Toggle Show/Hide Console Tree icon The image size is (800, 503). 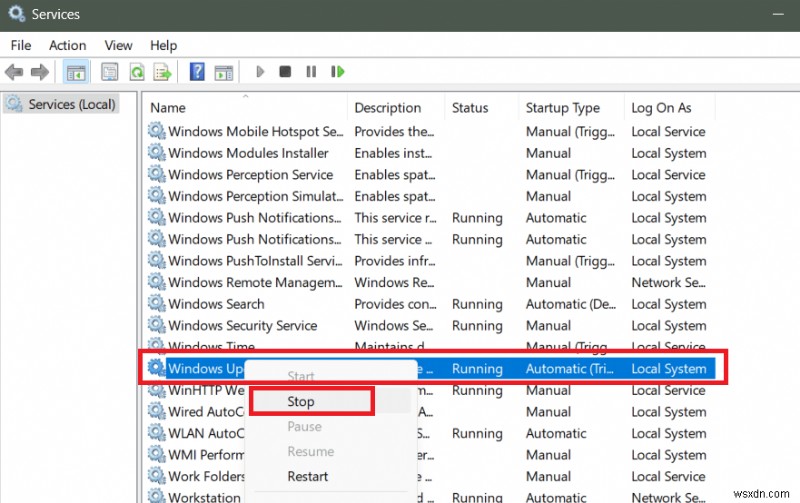click(76, 72)
